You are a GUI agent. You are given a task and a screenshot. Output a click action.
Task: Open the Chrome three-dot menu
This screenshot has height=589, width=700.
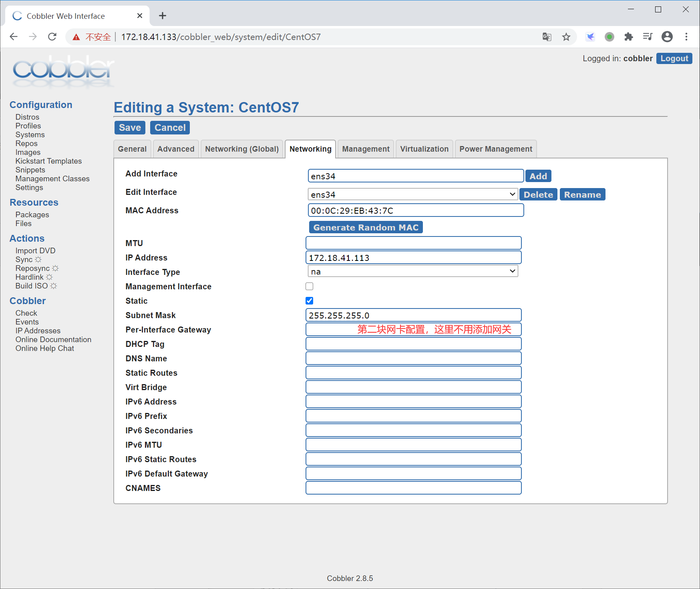[686, 37]
